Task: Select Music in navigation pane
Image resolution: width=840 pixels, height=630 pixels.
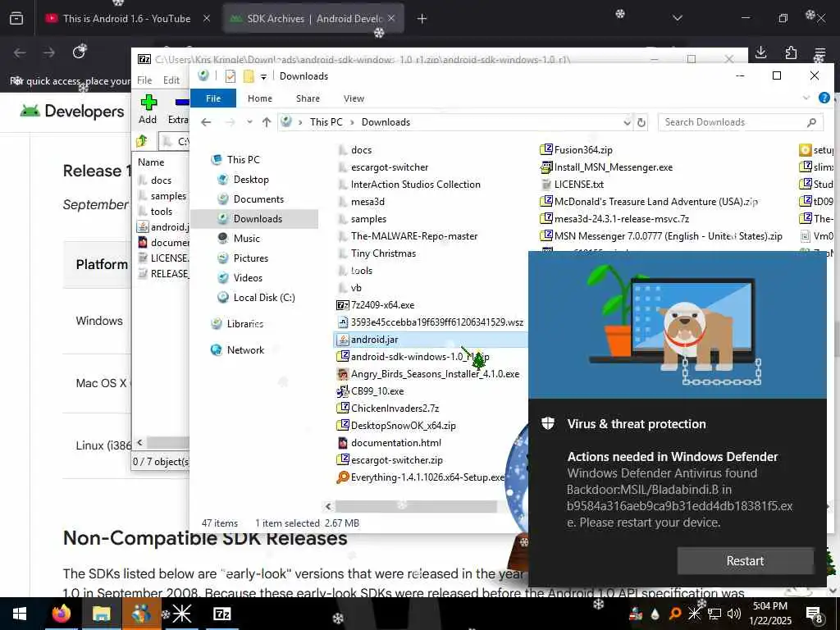Action: [246, 239]
